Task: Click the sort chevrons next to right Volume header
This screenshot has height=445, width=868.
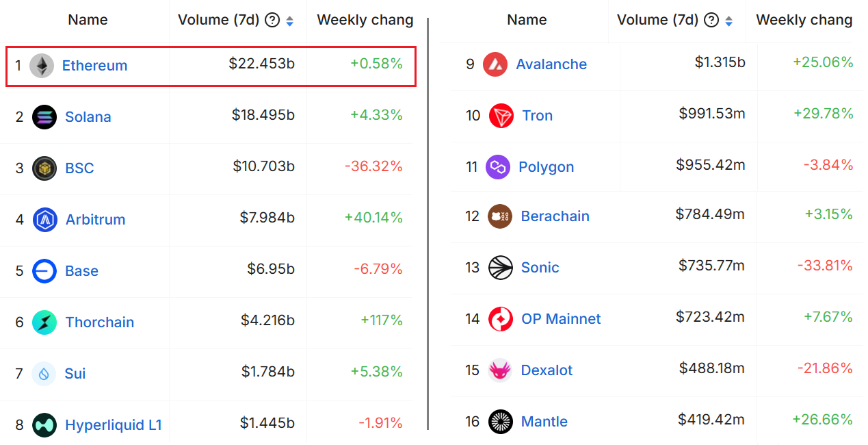Action: point(728,20)
